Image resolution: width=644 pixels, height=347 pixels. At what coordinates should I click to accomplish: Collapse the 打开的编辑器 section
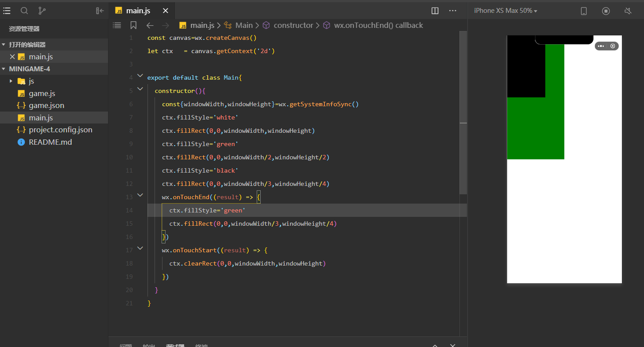[4, 45]
